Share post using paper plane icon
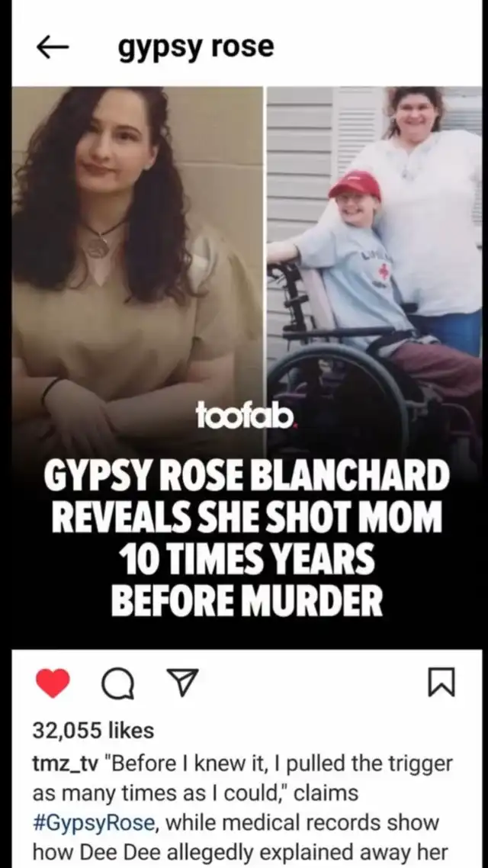 tap(182, 682)
